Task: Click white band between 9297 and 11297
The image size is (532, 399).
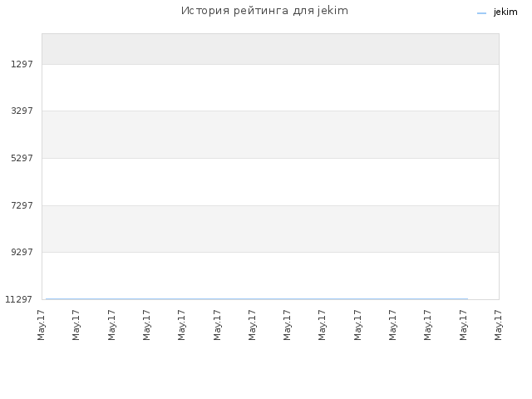Action: pos(270,275)
